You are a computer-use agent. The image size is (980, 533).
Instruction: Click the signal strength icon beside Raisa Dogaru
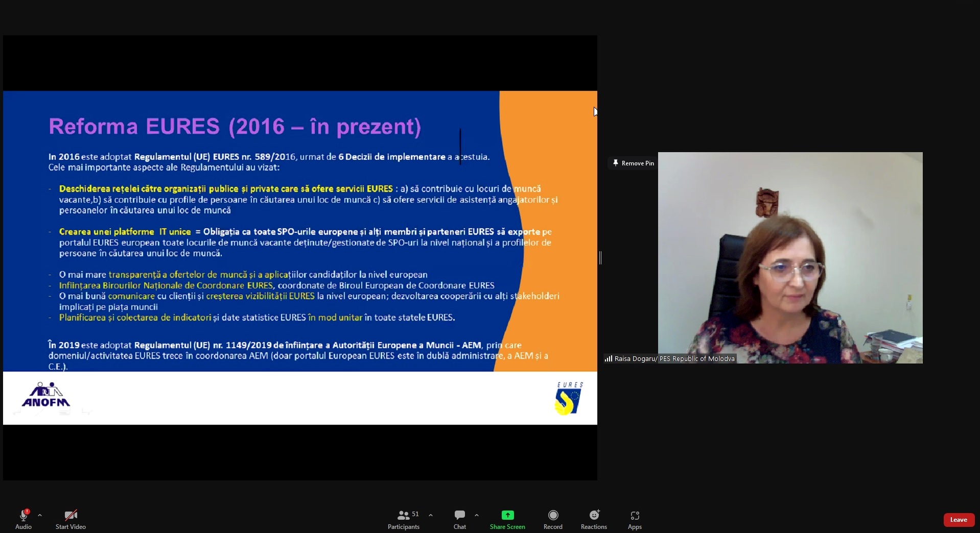pyautogui.click(x=608, y=359)
